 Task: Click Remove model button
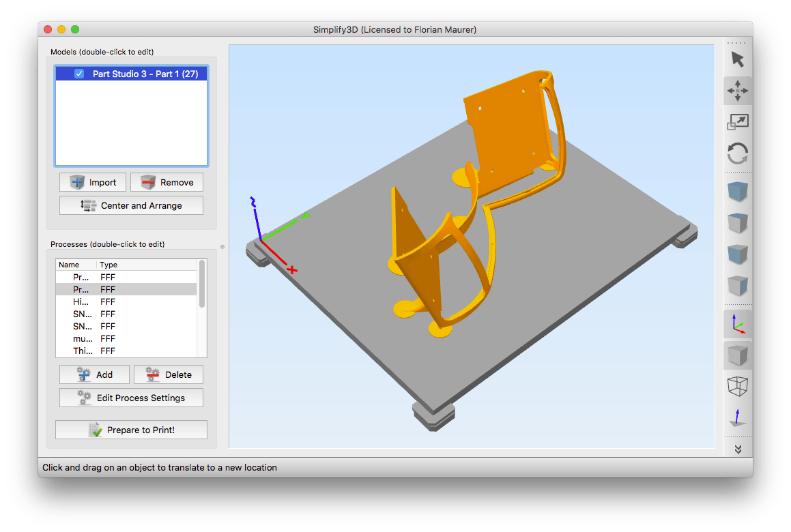(x=167, y=182)
